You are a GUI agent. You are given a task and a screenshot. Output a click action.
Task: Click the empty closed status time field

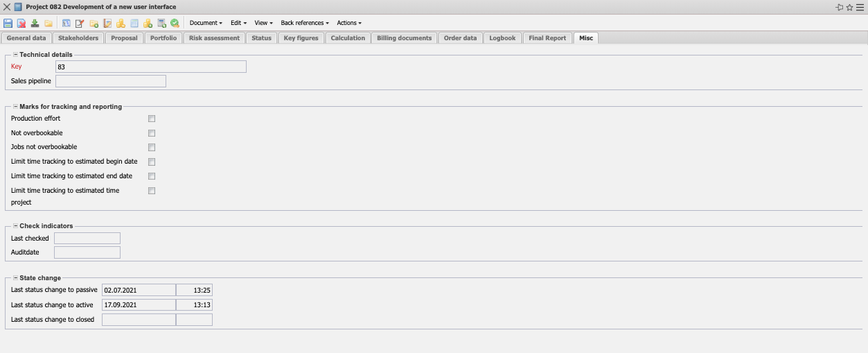point(195,320)
